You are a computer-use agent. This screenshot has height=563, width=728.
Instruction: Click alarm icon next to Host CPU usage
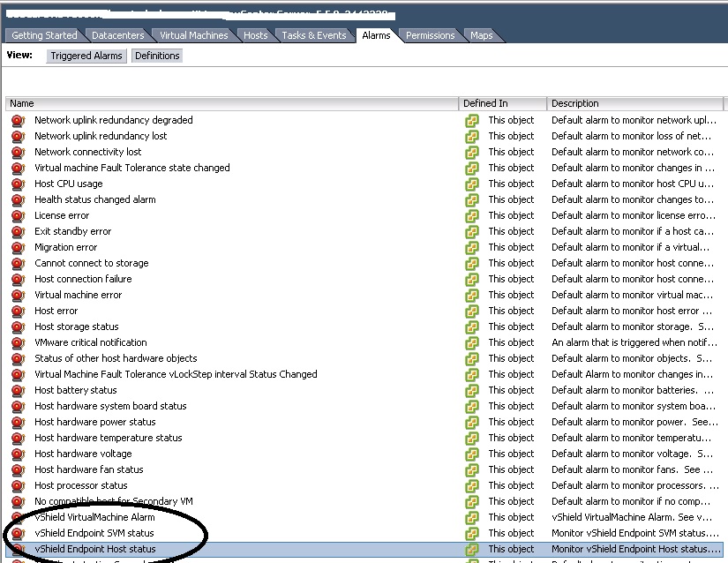tap(18, 184)
